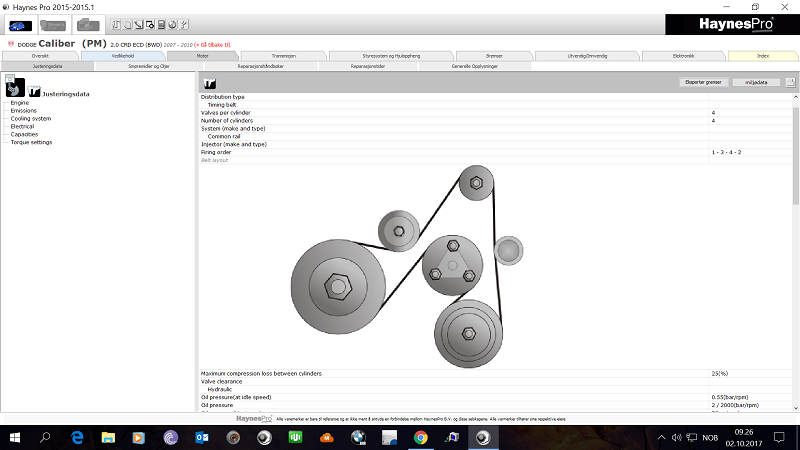The image size is (800, 450).
Task: Click the Eksporter grenser button
Action: [703, 82]
